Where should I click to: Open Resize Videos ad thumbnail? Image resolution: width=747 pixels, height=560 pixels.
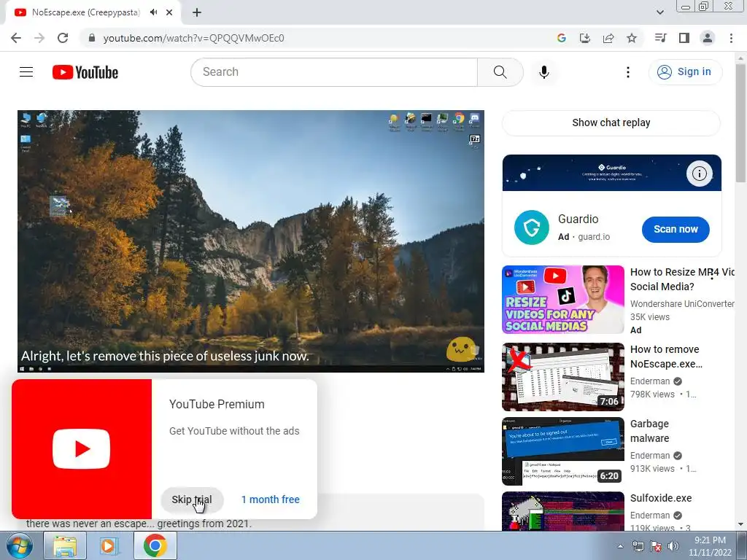point(562,300)
